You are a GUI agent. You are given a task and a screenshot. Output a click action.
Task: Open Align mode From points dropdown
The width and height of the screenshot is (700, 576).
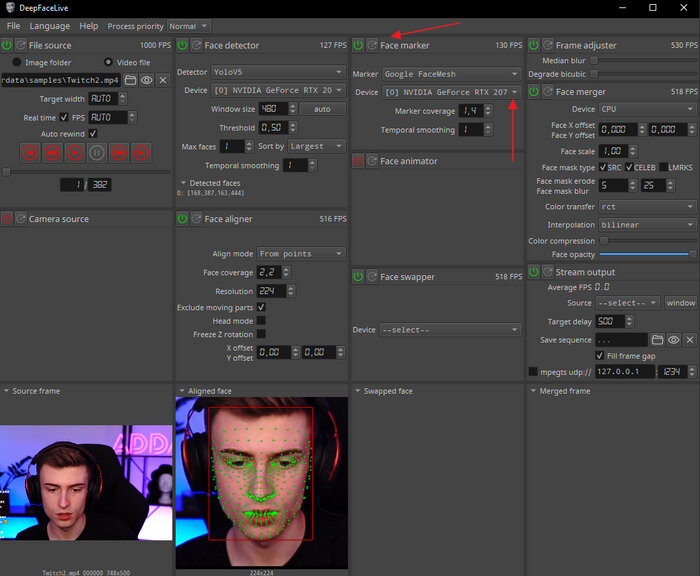click(x=301, y=254)
